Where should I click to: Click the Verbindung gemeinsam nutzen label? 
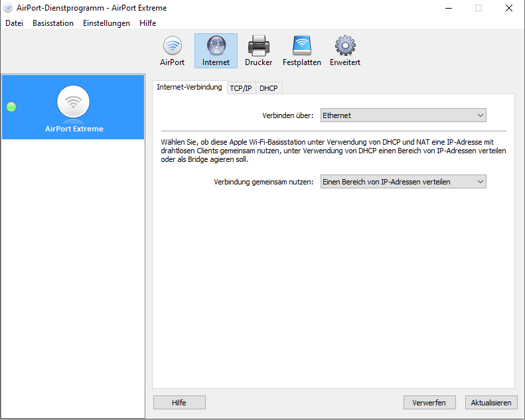pos(263,182)
